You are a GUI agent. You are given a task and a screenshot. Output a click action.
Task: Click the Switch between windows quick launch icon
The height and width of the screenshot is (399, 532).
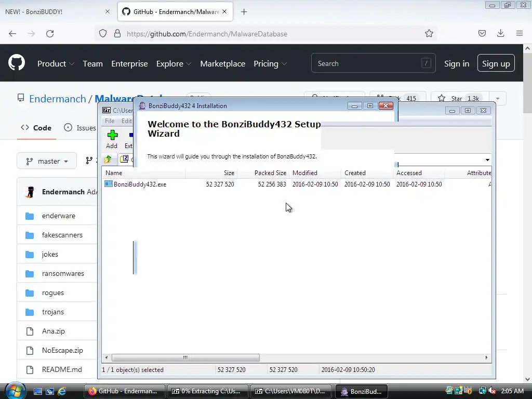(50, 391)
